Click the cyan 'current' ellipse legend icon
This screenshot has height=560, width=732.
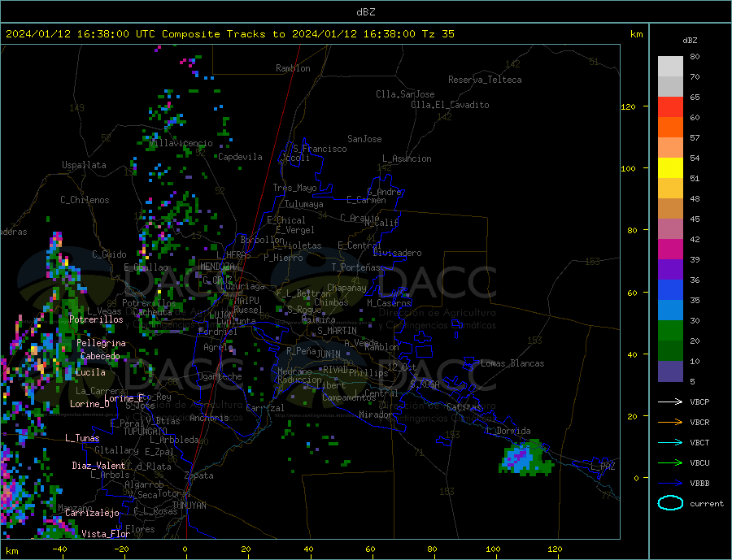click(x=670, y=503)
